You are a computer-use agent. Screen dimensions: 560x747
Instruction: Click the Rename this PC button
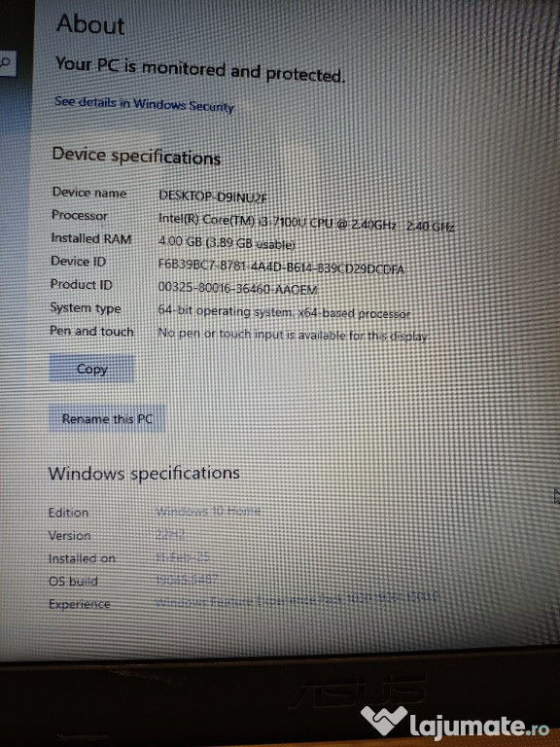(x=107, y=419)
